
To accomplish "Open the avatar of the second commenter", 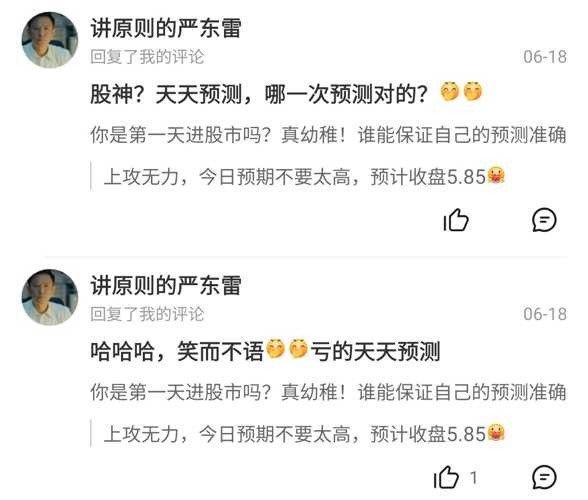I will point(50,297).
